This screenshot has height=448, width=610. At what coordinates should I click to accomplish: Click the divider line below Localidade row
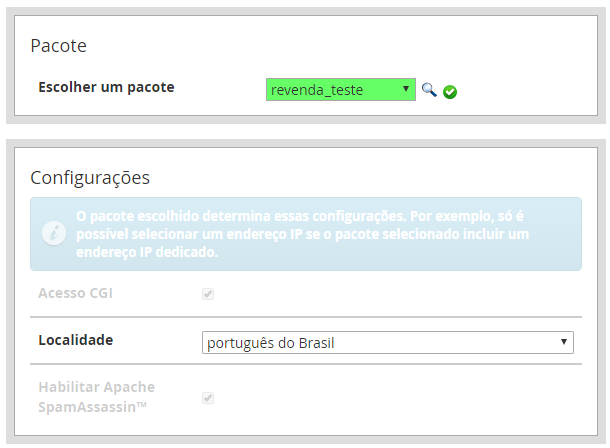(306, 364)
